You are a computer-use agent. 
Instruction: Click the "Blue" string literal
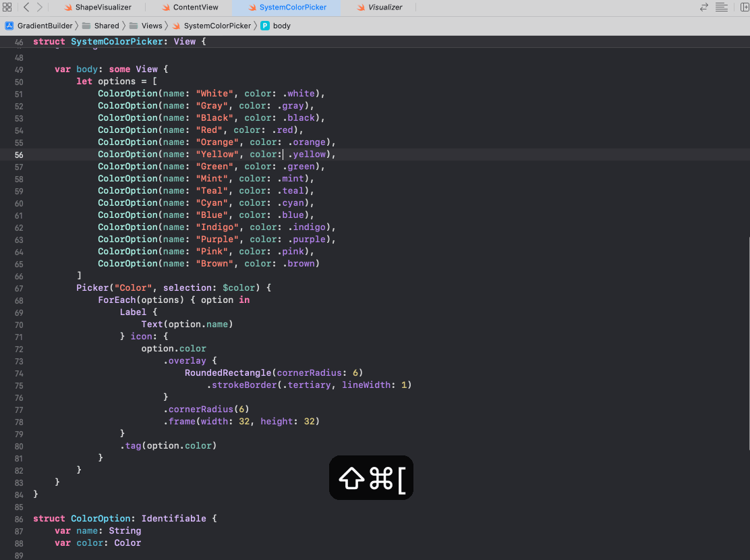click(x=212, y=215)
